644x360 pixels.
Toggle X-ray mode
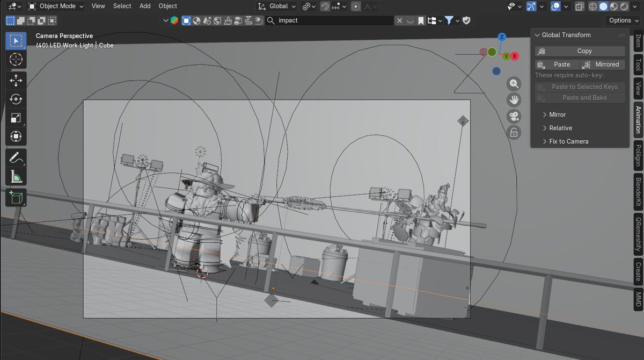(580, 6)
